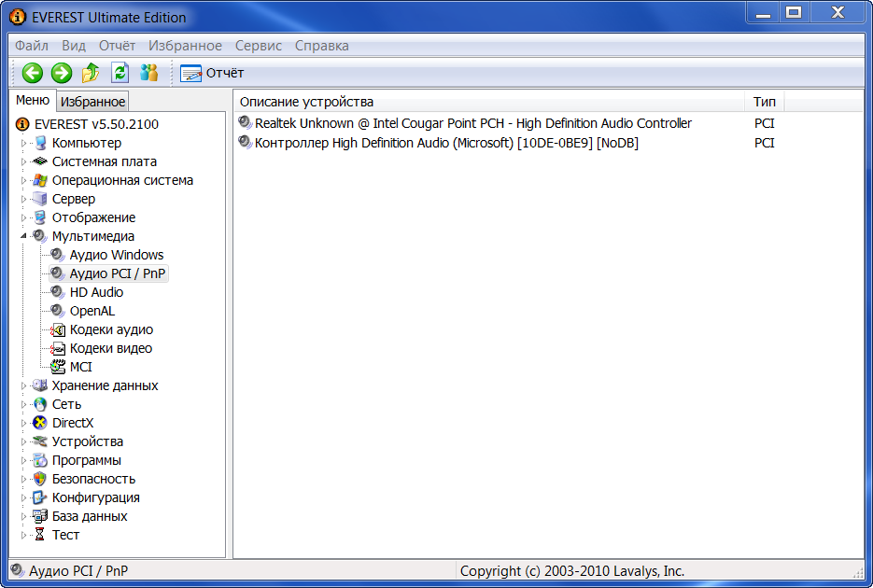Image resolution: width=873 pixels, height=588 pixels.
Task: Click the Аудио Windows speaker icon
Action: click(x=58, y=255)
